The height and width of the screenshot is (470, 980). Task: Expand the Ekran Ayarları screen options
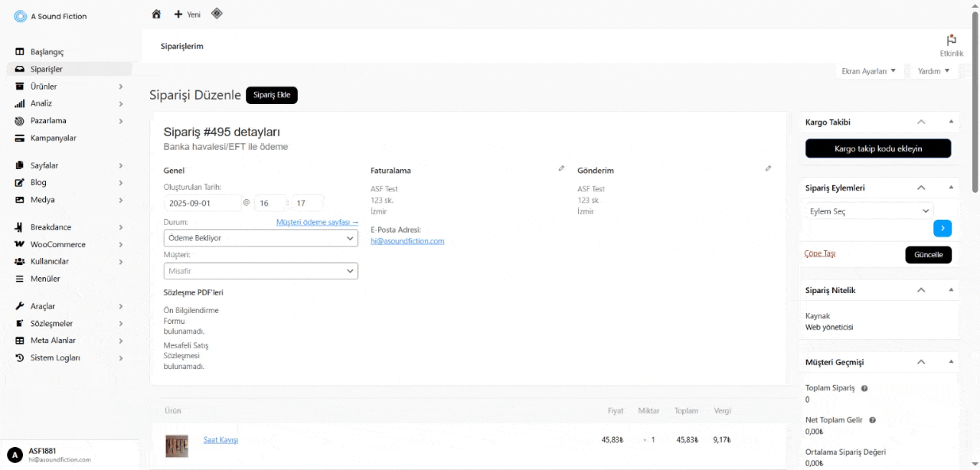(x=867, y=71)
